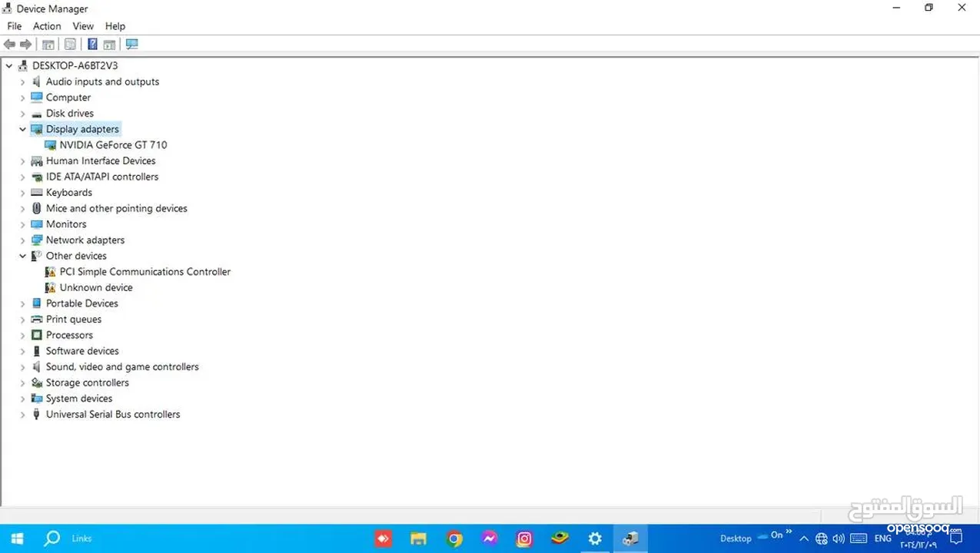Expand Mice and other pointing devices
Screen dimensions: 980x553
(23, 209)
